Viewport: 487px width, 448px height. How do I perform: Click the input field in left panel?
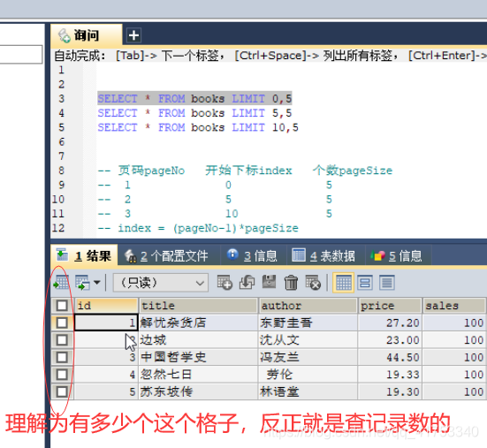tap(21, 54)
